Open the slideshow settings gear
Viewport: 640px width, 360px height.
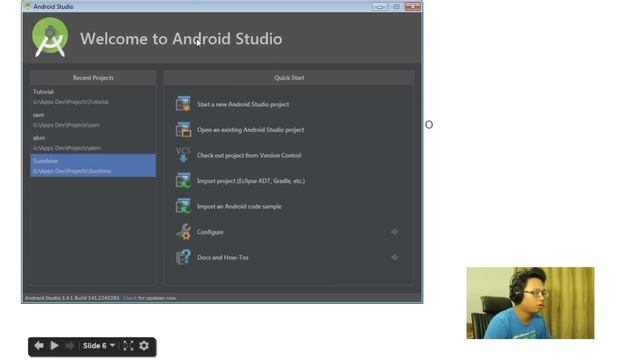(x=144, y=346)
